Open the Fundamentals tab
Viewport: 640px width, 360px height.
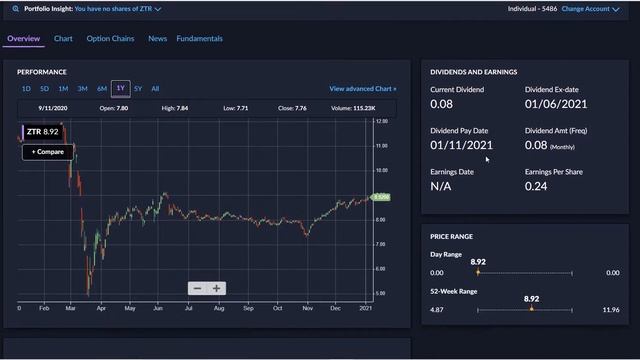click(200, 39)
